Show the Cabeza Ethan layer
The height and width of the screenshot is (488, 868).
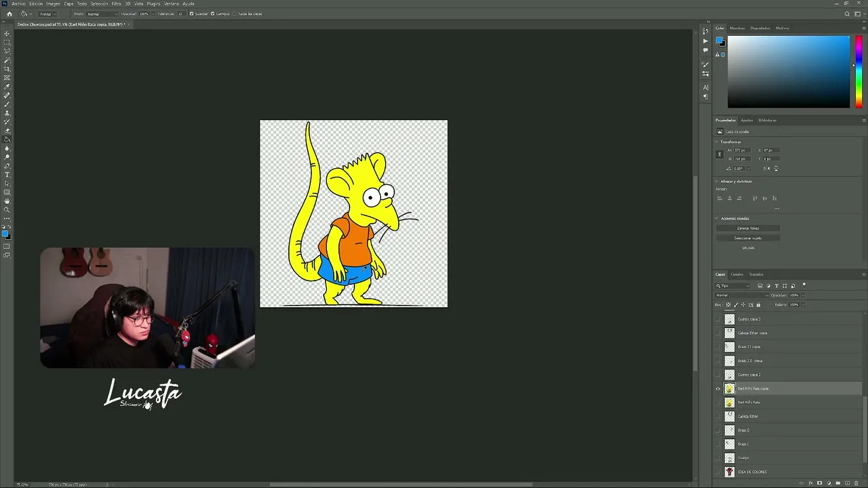point(718,416)
